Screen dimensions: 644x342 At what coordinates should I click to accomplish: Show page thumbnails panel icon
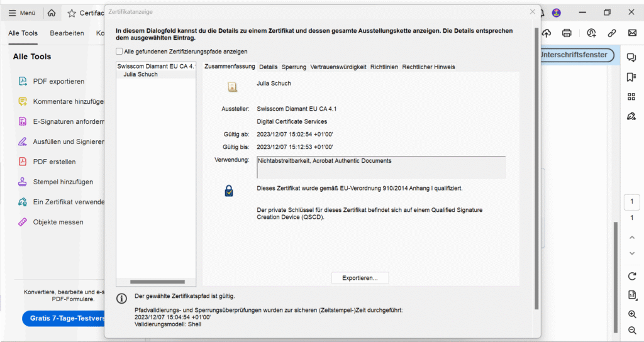point(631,96)
